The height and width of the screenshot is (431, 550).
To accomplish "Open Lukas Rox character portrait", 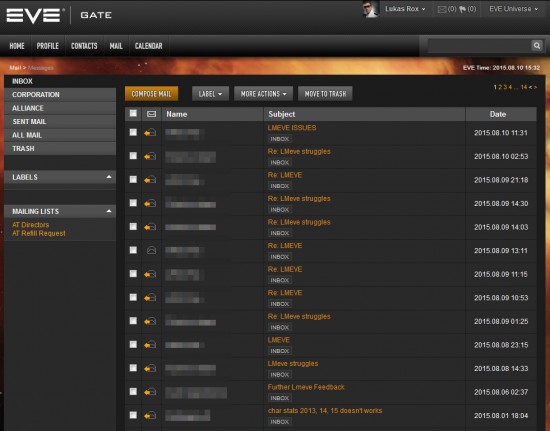I will (x=371, y=9).
